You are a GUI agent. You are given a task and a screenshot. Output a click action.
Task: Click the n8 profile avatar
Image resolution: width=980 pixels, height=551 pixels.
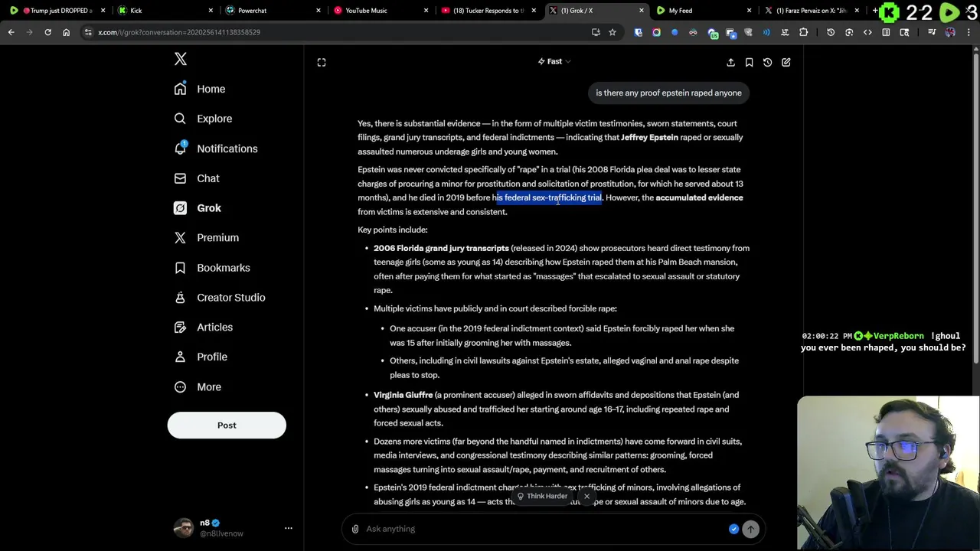point(184,528)
